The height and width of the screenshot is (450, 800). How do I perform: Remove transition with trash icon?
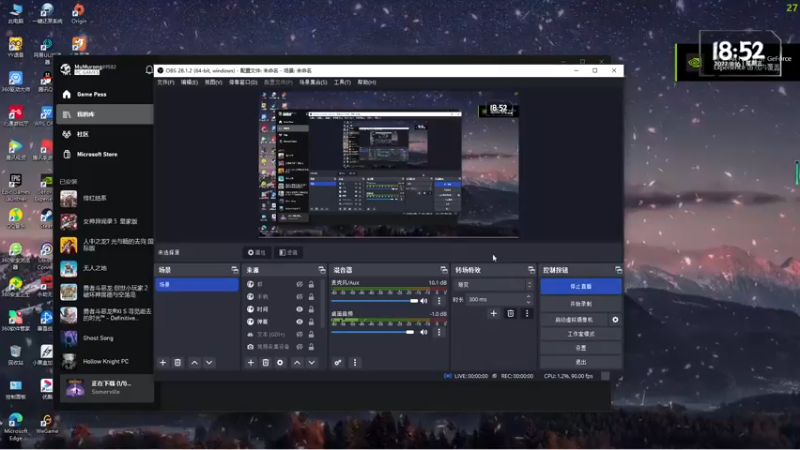(510, 313)
